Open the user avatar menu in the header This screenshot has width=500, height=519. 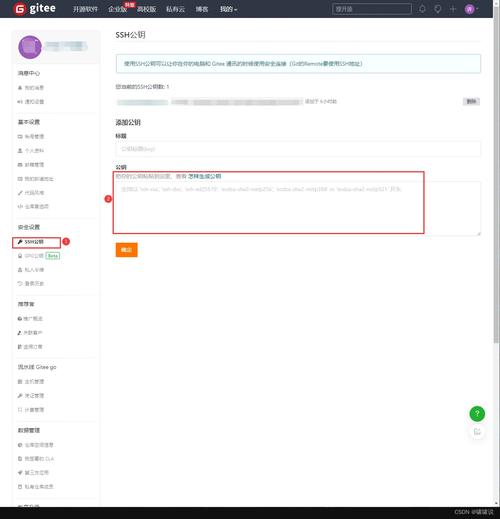[x=472, y=9]
